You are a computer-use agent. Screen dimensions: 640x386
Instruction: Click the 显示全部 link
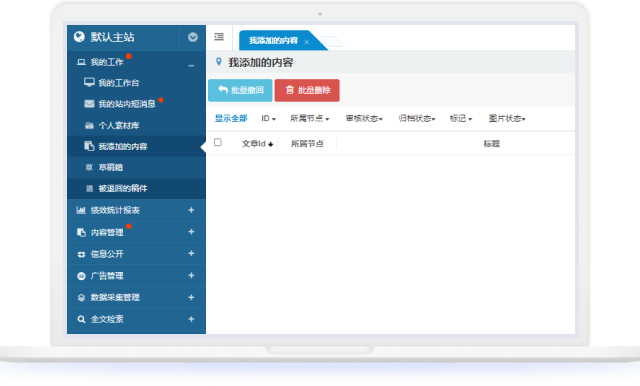coord(231,118)
